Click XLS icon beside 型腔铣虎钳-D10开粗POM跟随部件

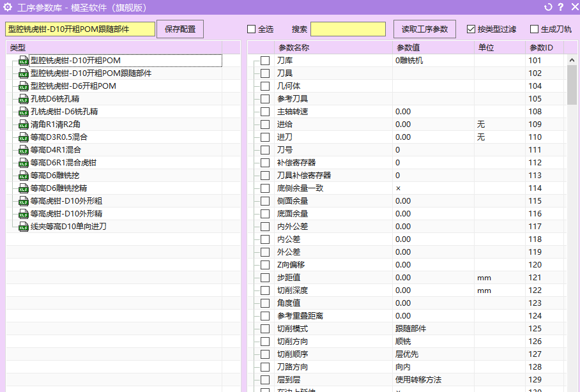pos(23,73)
